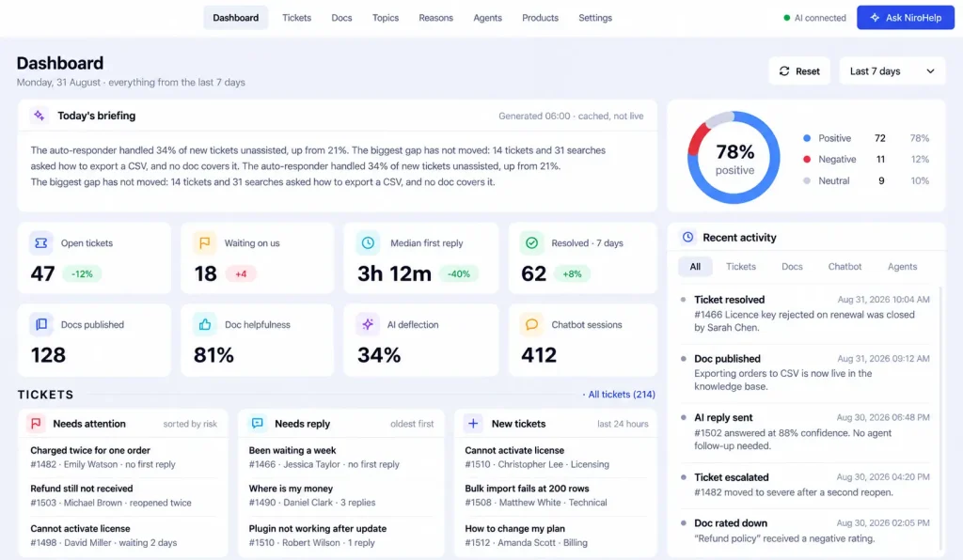Click the oldest first label
This screenshot has width=963, height=560.
[x=412, y=424]
